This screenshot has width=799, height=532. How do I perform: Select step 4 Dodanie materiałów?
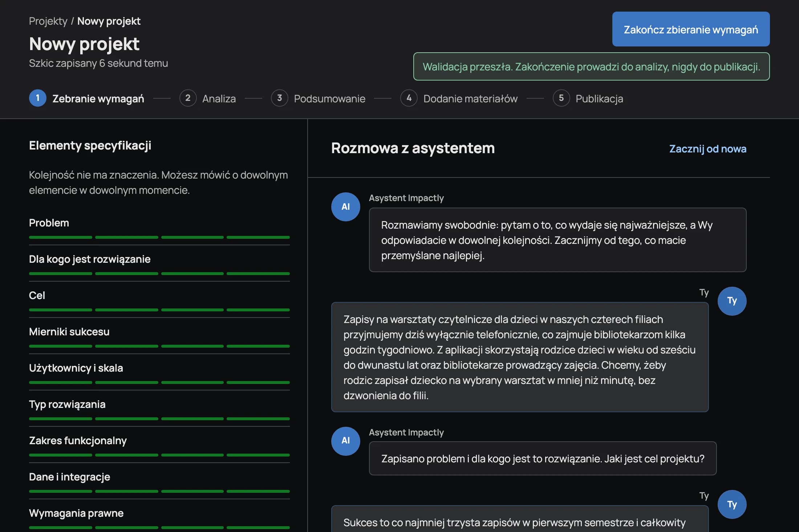pos(459,98)
